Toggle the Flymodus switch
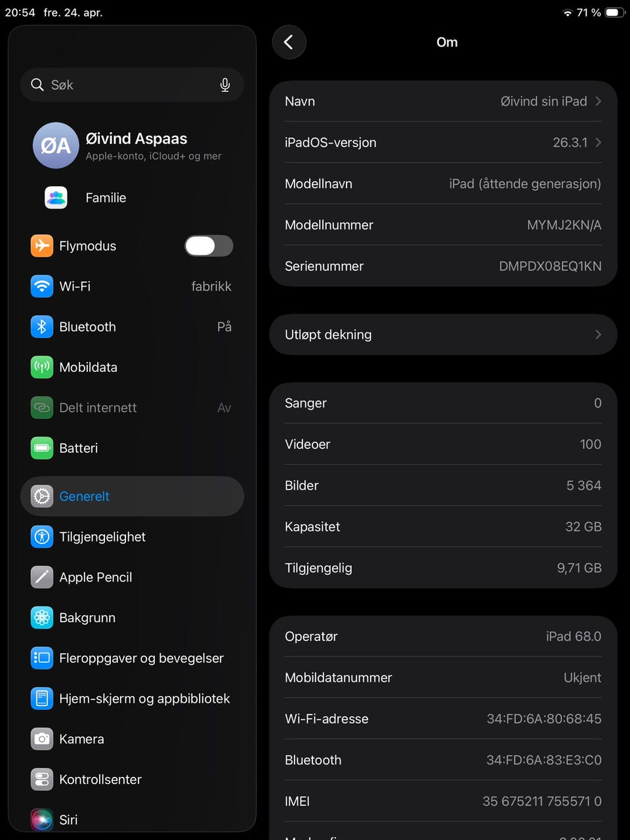Viewport: 630px width, 840px height. pyautogui.click(x=209, y=246)
